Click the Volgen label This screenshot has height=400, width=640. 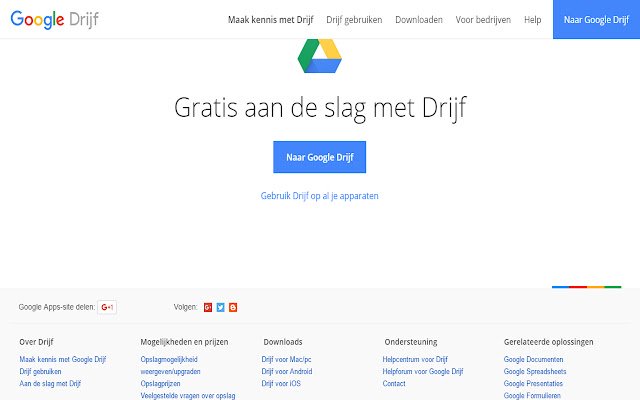[x=185, y=307]
